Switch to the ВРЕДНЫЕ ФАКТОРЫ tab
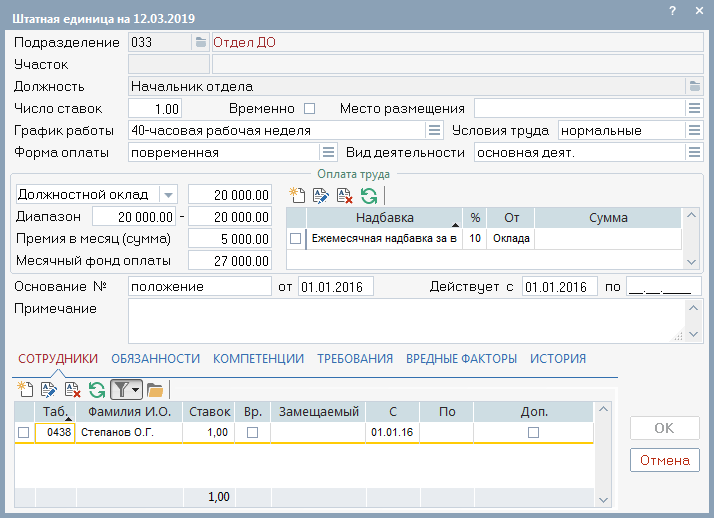Image resolution: width=714 pixels, height=518 pixels. click(x=461, y=359)
